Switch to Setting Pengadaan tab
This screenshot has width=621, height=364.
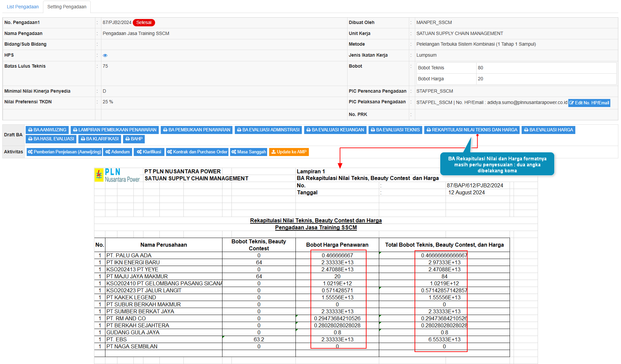pyautogui.click(x=67, y=7)
